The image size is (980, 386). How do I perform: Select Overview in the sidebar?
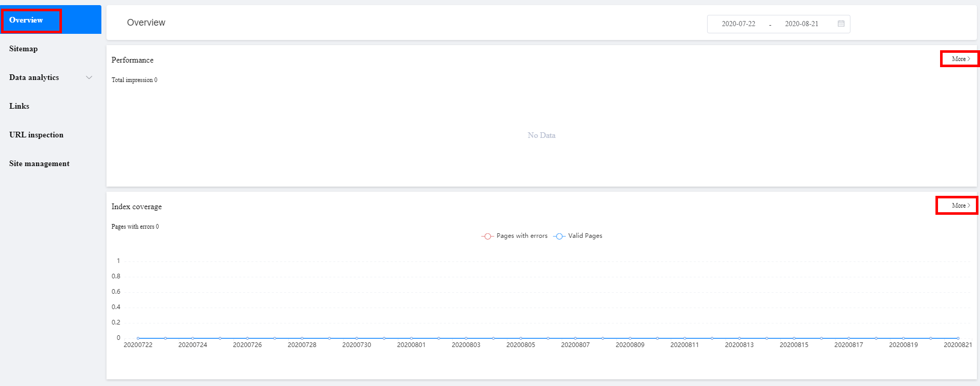[x=51, y=20]
